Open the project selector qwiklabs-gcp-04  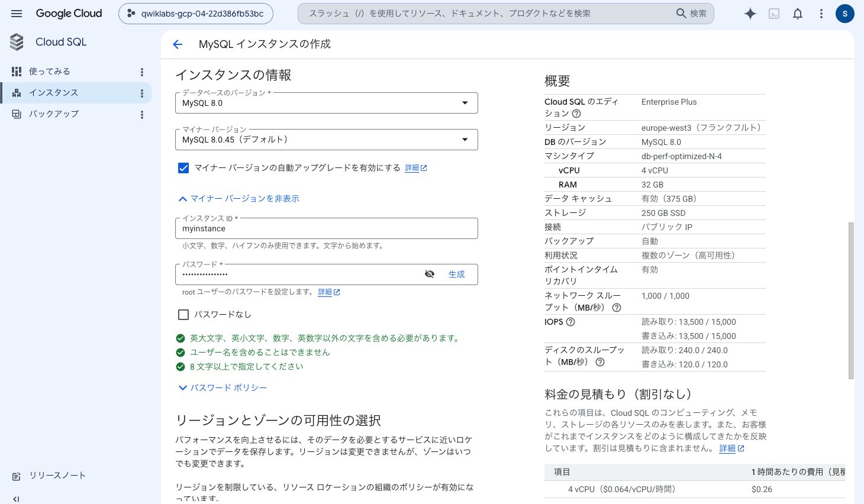click(x=196, y=14)
